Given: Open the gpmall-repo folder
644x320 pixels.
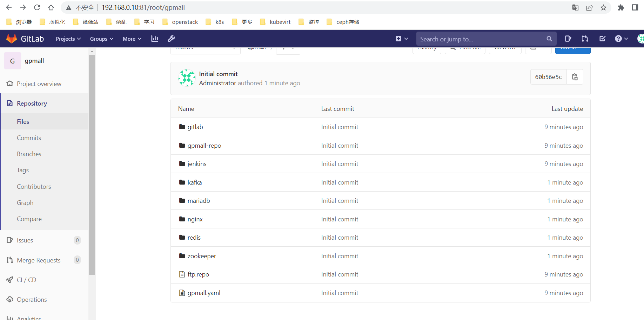Looking at the screenshot, I should (204, 146).
